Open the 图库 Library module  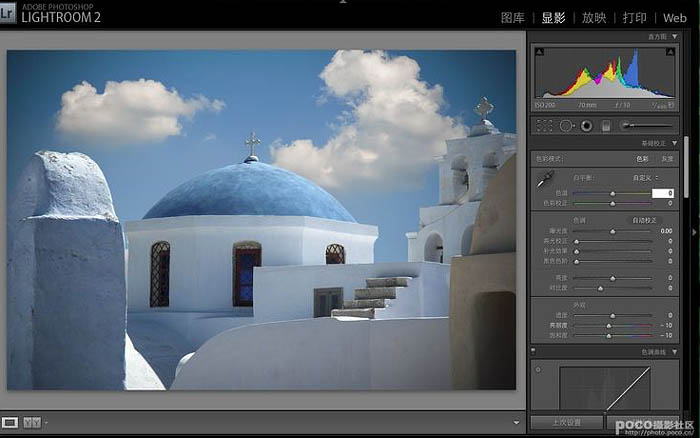512,18
